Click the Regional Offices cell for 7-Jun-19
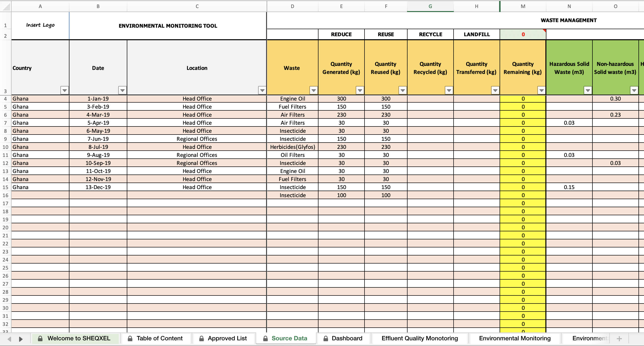Viewport: 644px width, 346px height. coord(197,139)
